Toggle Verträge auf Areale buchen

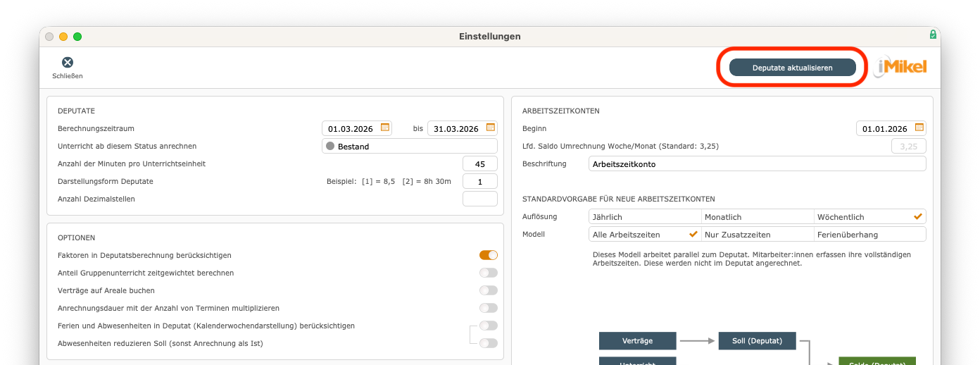[489, 290]
